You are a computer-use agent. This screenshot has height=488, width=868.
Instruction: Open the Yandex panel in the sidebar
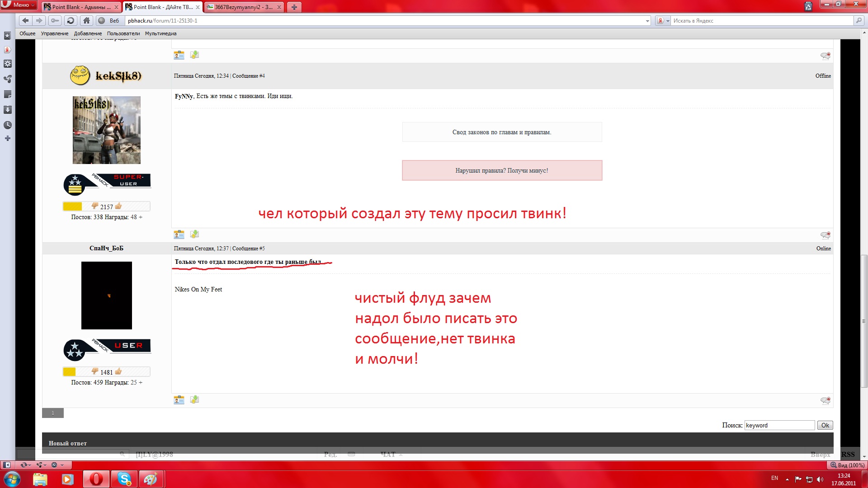pos(7,50)
